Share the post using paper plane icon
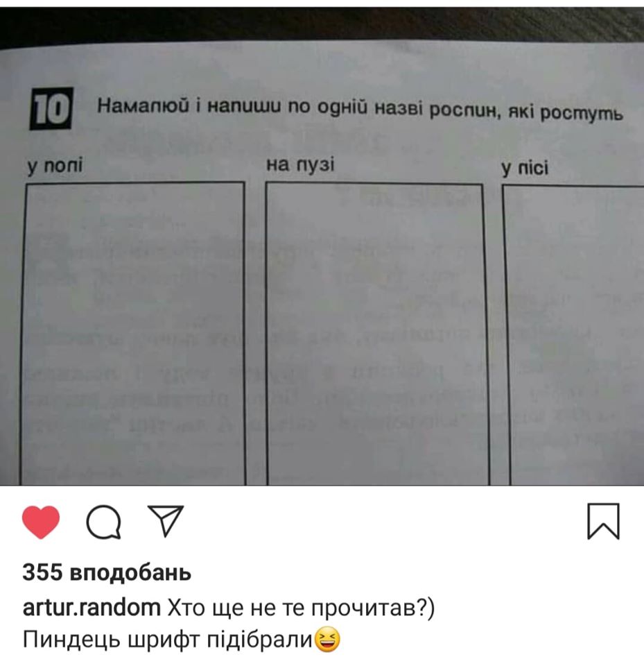Screen dimensions: 644x666 [165, 521]
